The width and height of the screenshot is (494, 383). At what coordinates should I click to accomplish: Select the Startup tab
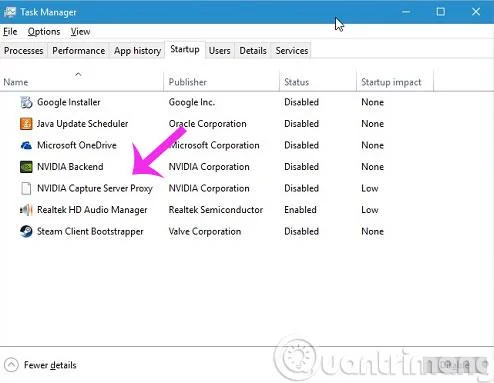pos(185,49)
